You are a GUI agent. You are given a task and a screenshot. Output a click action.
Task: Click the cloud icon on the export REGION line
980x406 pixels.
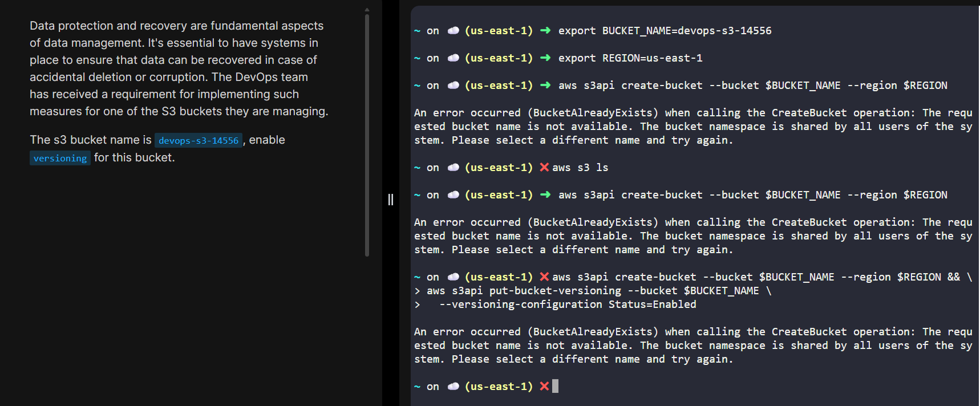(453, 58)
